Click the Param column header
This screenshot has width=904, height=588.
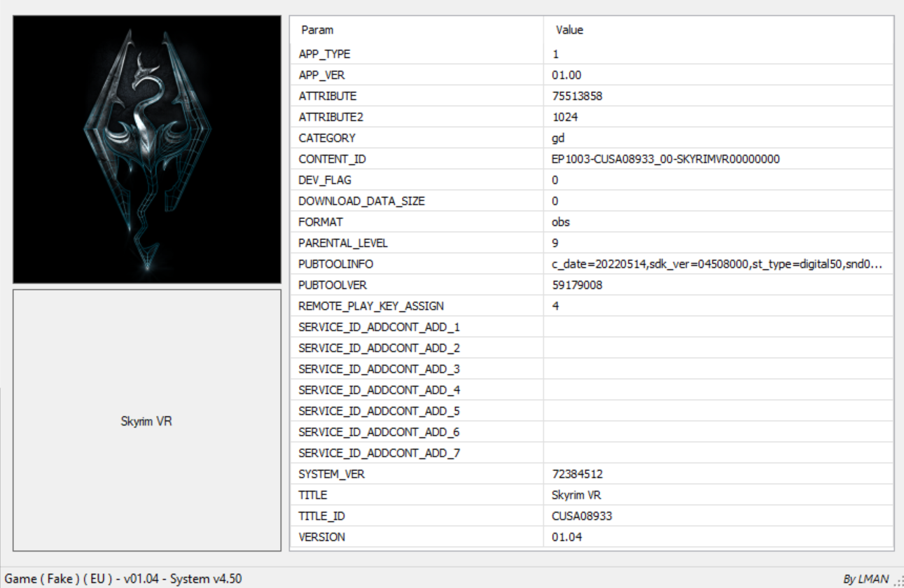(x=317, y=30)
